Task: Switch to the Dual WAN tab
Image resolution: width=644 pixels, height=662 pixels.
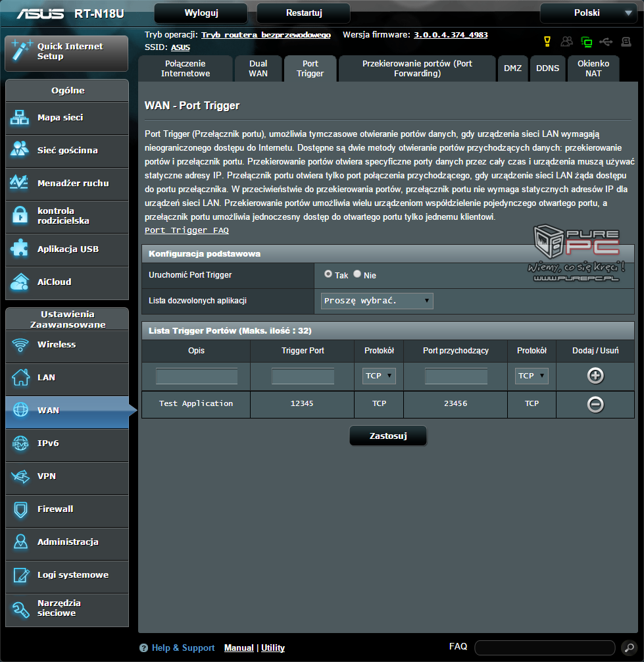Action: [258, 68]
